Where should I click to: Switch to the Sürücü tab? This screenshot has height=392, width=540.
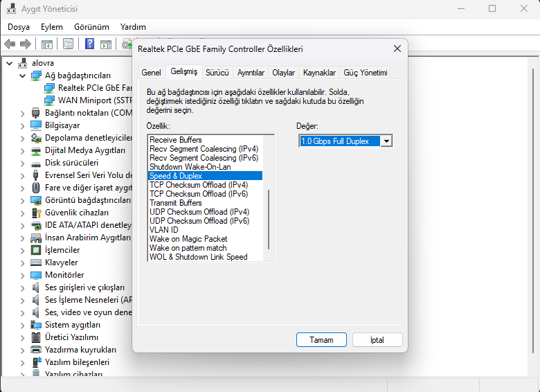click(217, 73)
